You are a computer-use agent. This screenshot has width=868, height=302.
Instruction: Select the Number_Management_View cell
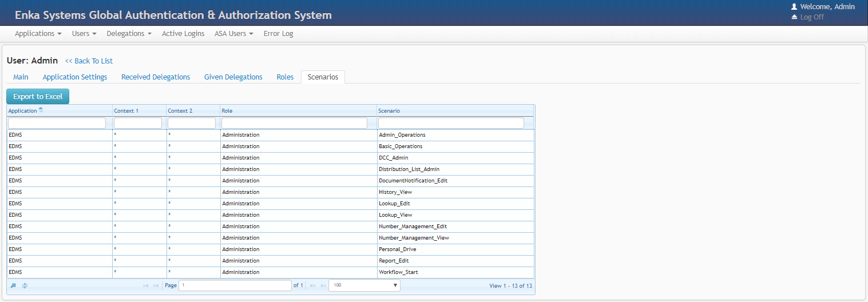[x=455, y=238]
